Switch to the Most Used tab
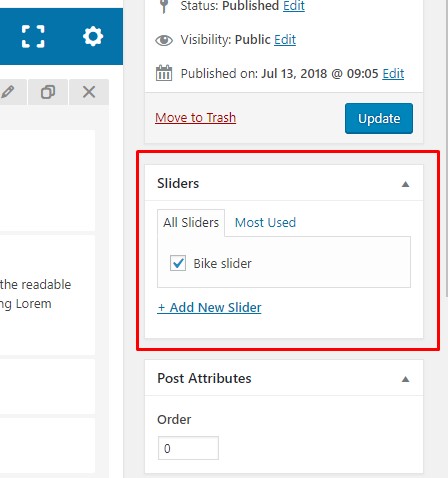 pyautogui.click(x=265, y=222)
